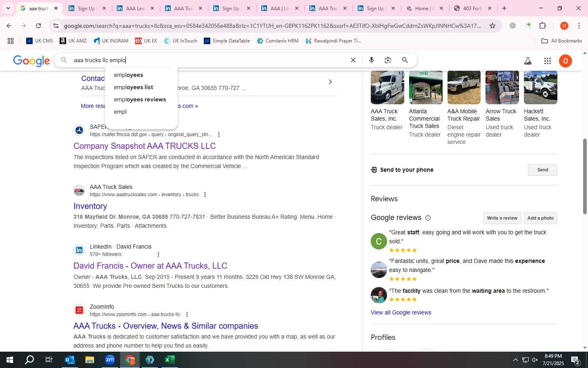Open Comtanix HRM bookmark

pyautogui.click(x=278, y=41)
